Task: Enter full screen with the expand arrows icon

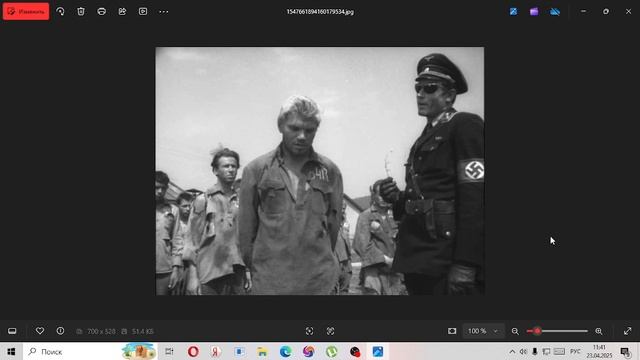Action: tap(627, 331)
